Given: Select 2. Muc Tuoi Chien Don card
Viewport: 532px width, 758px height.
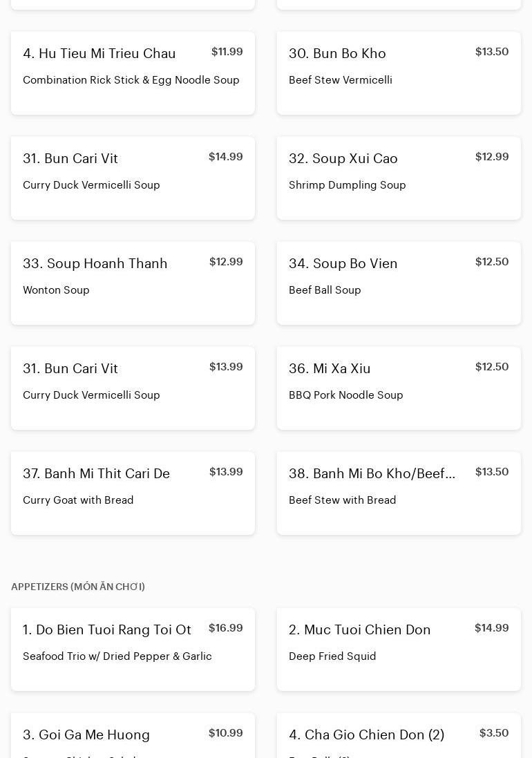Looking at the screenshot, I should pyautogui.click(x=399, y=650).
